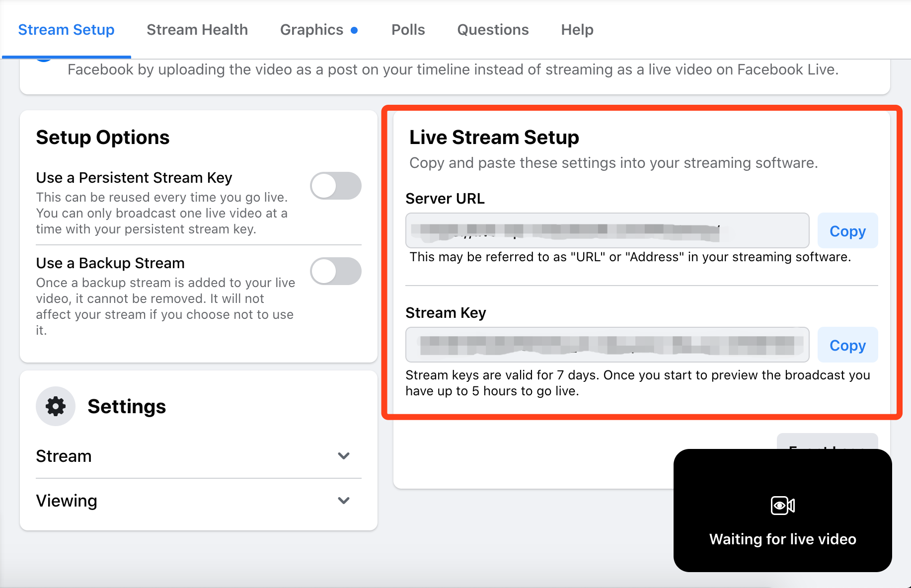The height and width of the screenshot is (588, 911).
Task: Open the Stream Setup tab
Action: point(66,30)
